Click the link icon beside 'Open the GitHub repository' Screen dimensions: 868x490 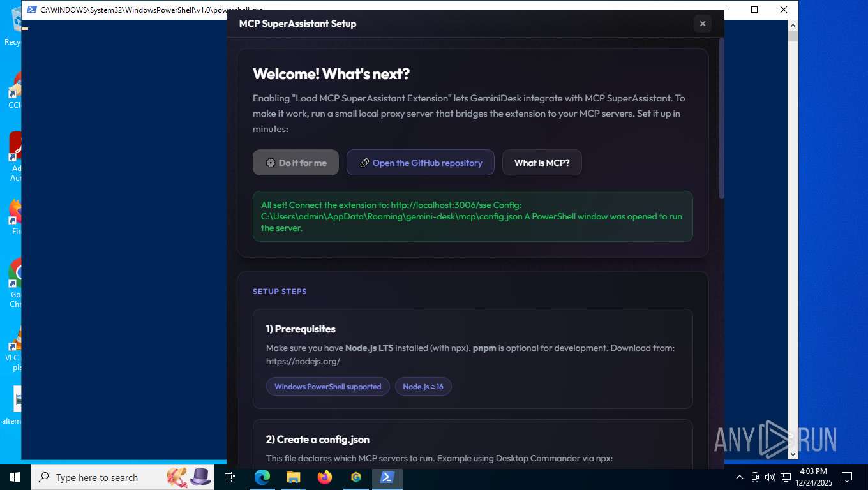[x=364, y=163]
